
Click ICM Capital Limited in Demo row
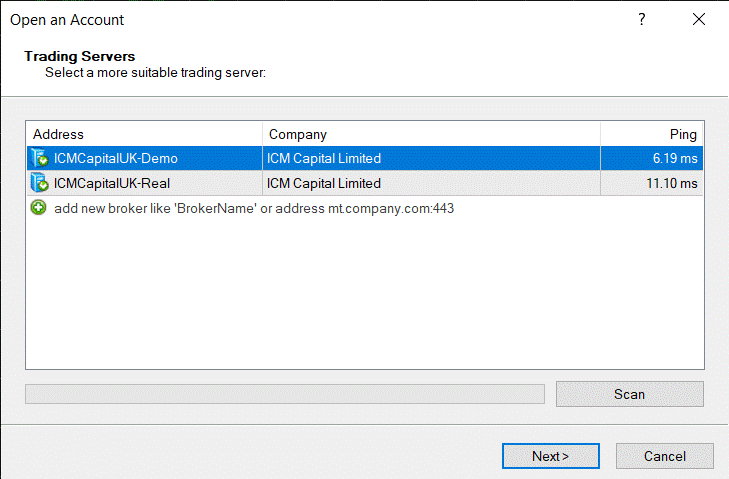pos(324,158)
